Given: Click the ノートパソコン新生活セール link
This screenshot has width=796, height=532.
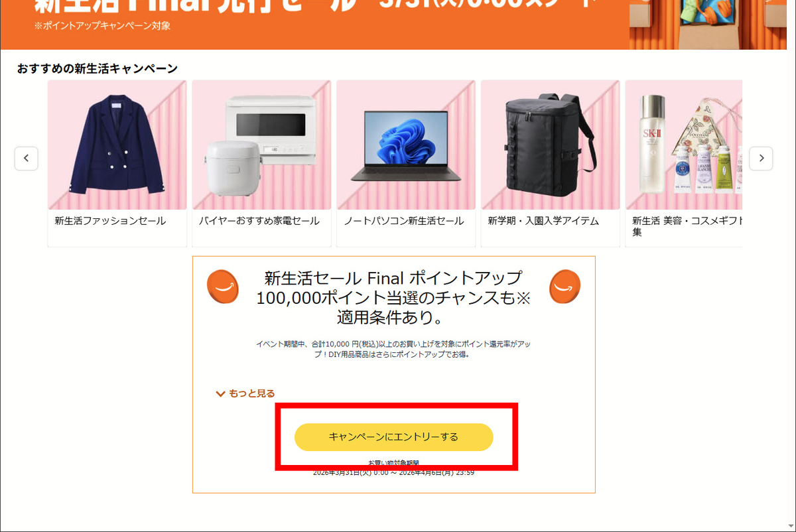Looking at the screenshot, I should point(404,221).
